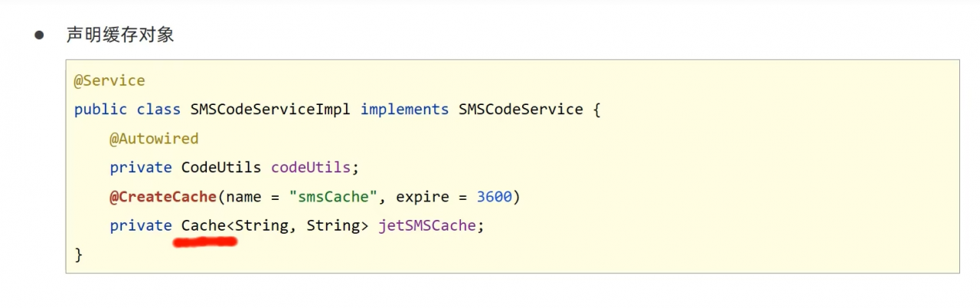980x308 pixels.
Task: Select the "smsCache" string literal
Action: pos(333,197)
